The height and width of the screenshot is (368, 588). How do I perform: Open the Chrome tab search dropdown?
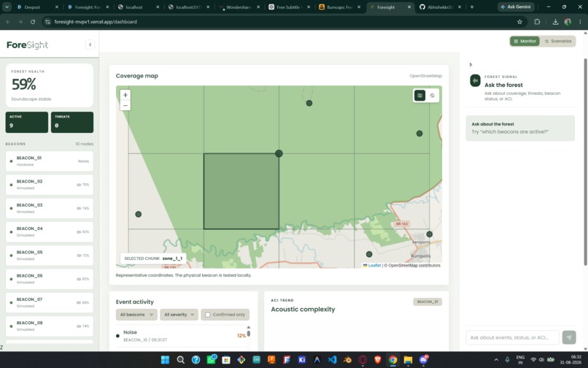[x=7, y=7]
